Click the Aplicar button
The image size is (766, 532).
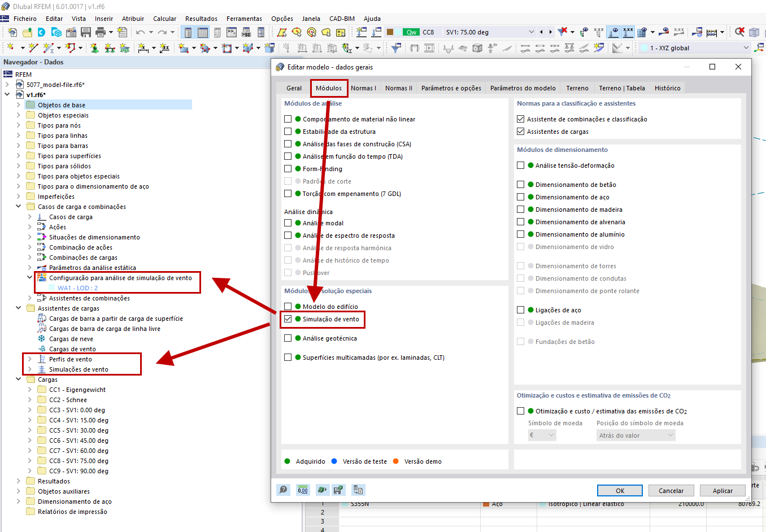click(723, 490)
